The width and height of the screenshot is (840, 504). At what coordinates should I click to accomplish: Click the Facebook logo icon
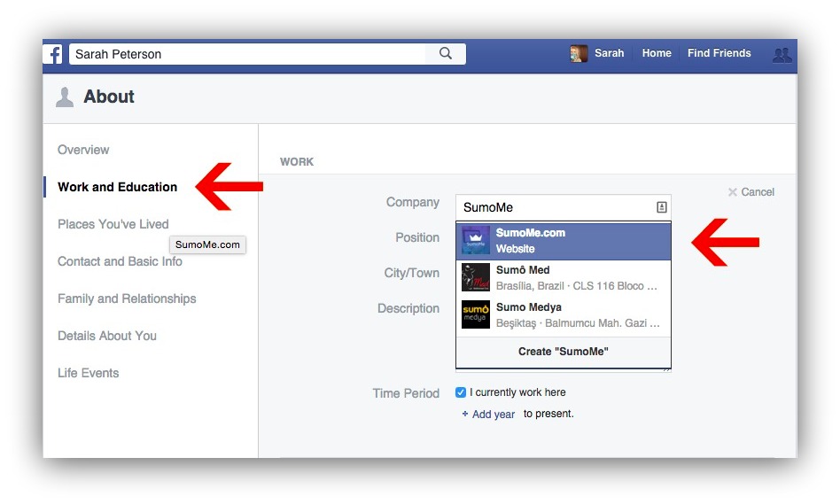pyautogui.click(x=53, y=54)
